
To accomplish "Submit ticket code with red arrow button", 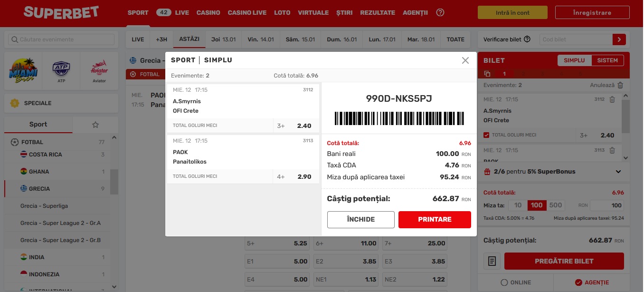I will pos(619,39).
